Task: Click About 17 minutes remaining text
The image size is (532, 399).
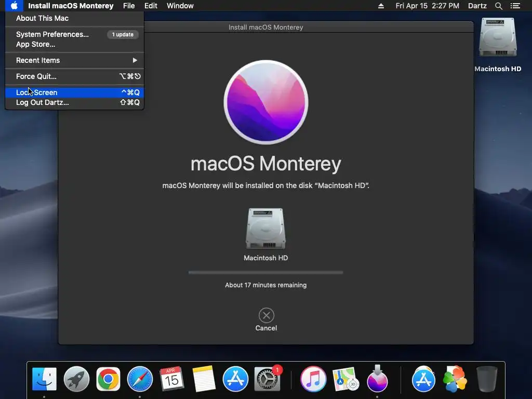Action: [x=265, y=285]
